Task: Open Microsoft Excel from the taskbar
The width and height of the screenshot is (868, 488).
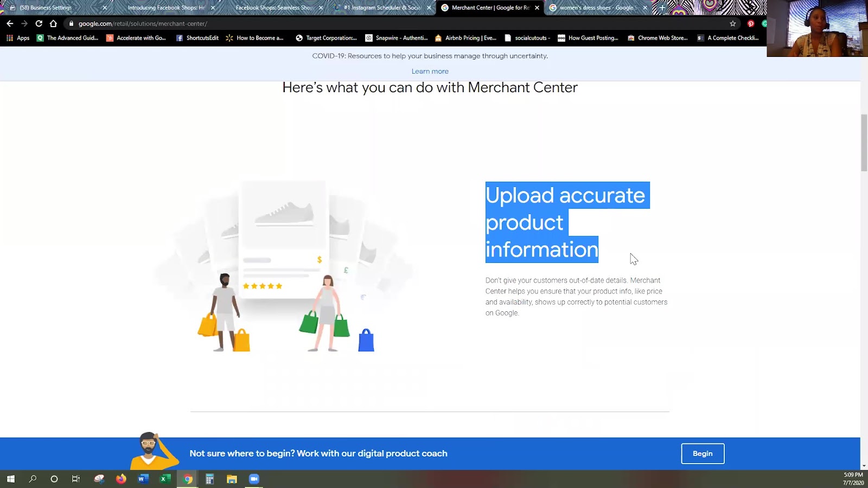Action: [x=165, y=479]
